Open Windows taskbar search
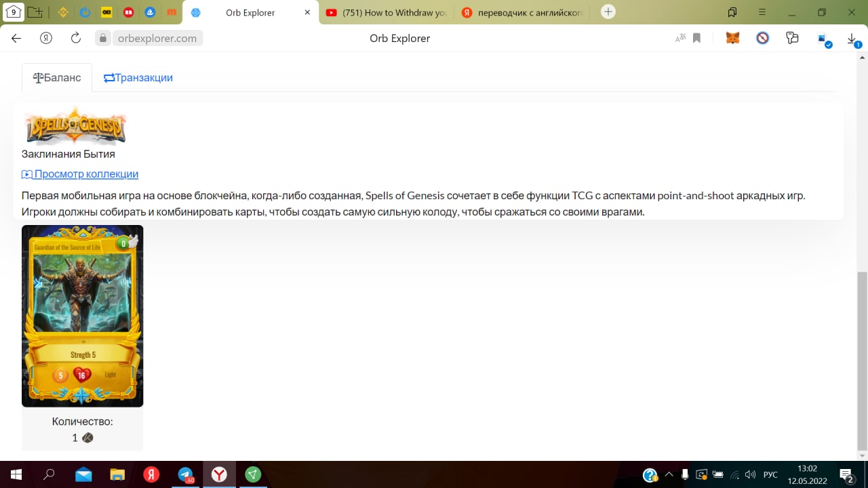This screenshot has width=868, height=488. pyautogui.click(x=49, y=474)
